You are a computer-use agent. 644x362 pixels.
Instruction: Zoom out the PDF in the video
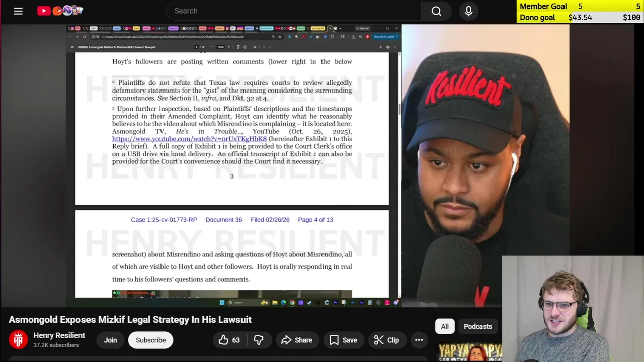click(212, 47)
